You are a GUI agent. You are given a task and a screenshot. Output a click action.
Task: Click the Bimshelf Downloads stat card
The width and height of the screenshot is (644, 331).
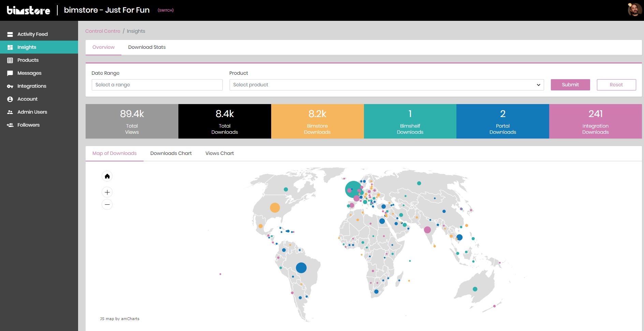[x=410, y=121]
